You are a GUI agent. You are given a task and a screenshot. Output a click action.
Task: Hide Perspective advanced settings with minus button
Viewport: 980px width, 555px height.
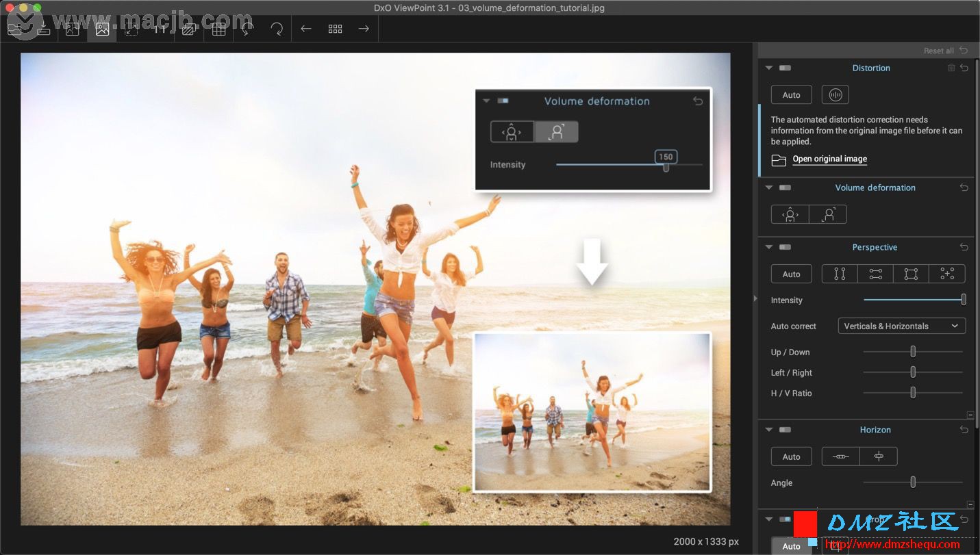(x=970, y=415)
